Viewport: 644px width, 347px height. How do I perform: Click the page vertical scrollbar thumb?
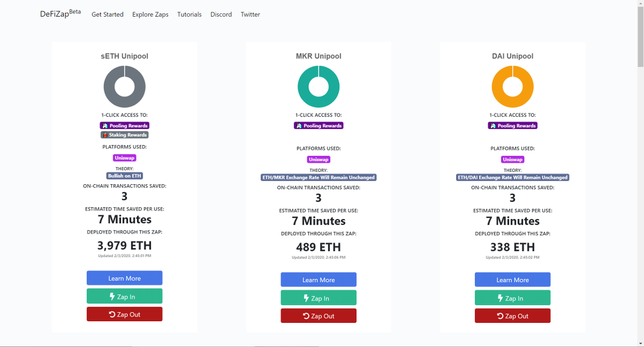click(x=640, y=36)
